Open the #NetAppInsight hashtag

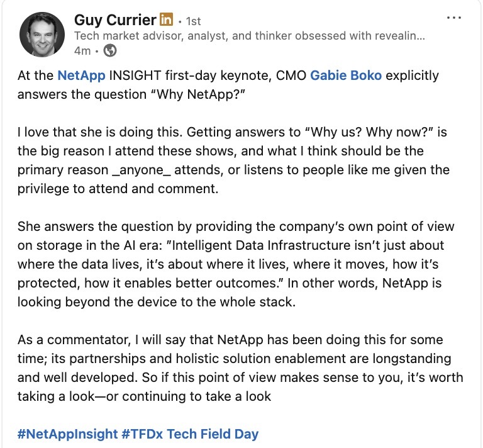[x=69, y=434]
